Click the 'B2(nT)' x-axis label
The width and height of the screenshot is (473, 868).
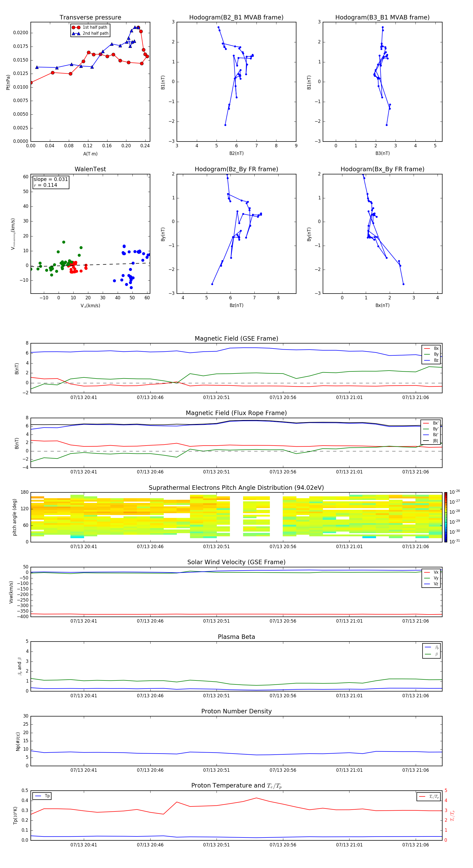coord(236,153)
